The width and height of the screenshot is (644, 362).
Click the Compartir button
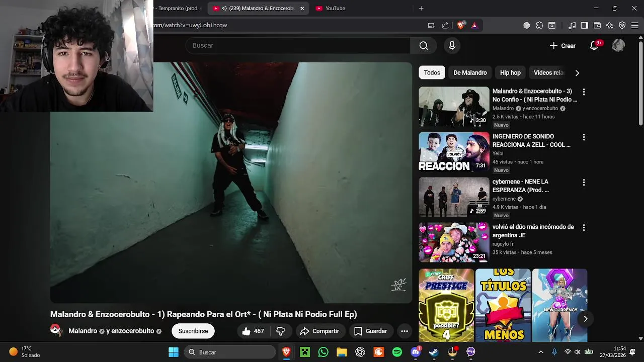click(x=319, y=331)
